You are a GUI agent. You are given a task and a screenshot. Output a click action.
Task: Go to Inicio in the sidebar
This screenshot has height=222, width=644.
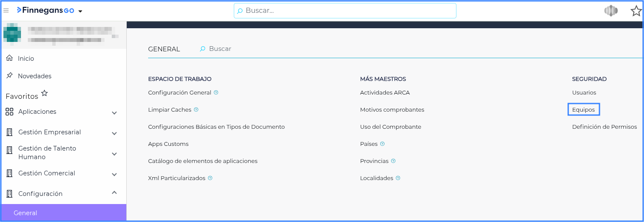tap(26, 59)
